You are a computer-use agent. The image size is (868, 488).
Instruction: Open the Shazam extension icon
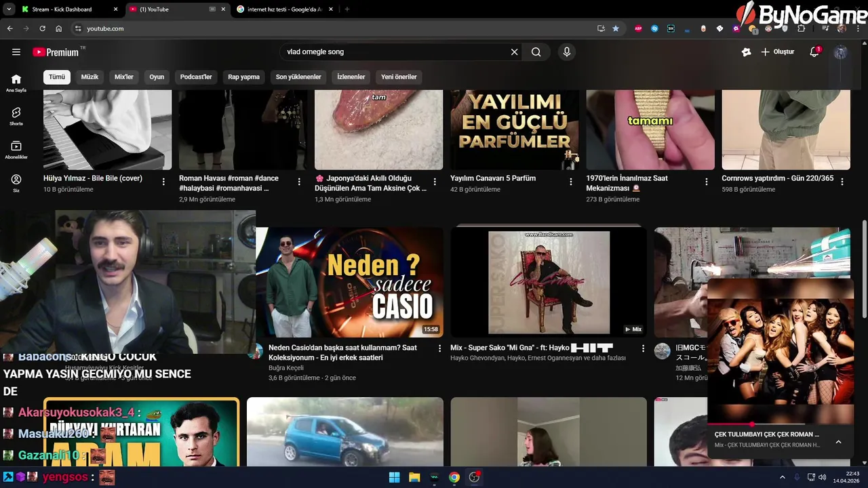654,28
